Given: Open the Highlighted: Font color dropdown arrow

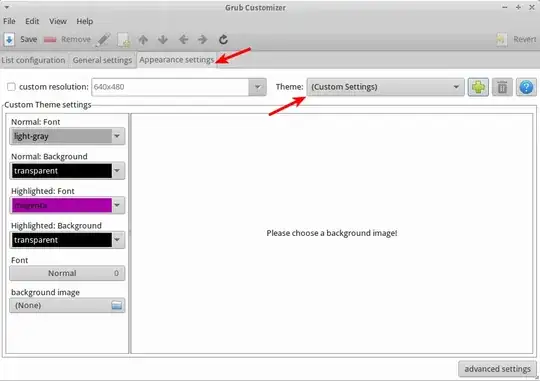Looking at the screenshot, I should [117, 205].
